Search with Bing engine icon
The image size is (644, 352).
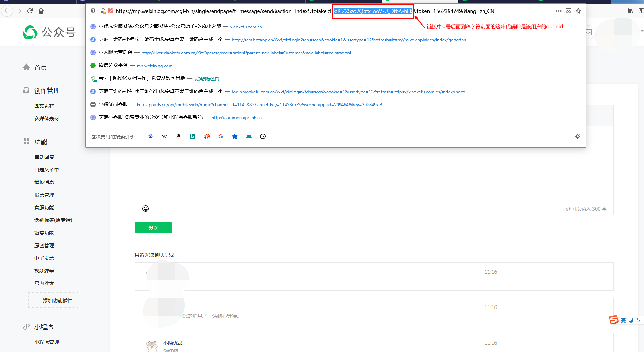point(193,136)
